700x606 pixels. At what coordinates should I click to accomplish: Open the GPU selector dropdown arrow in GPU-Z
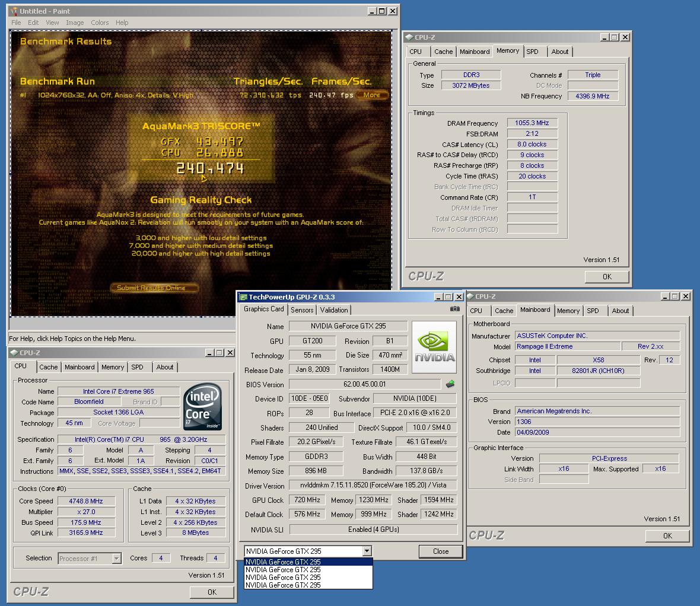click(x=367, y=551)
